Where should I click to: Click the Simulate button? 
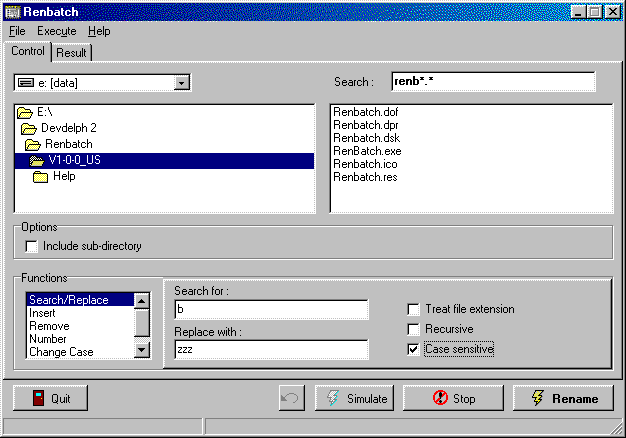point(355,398)
